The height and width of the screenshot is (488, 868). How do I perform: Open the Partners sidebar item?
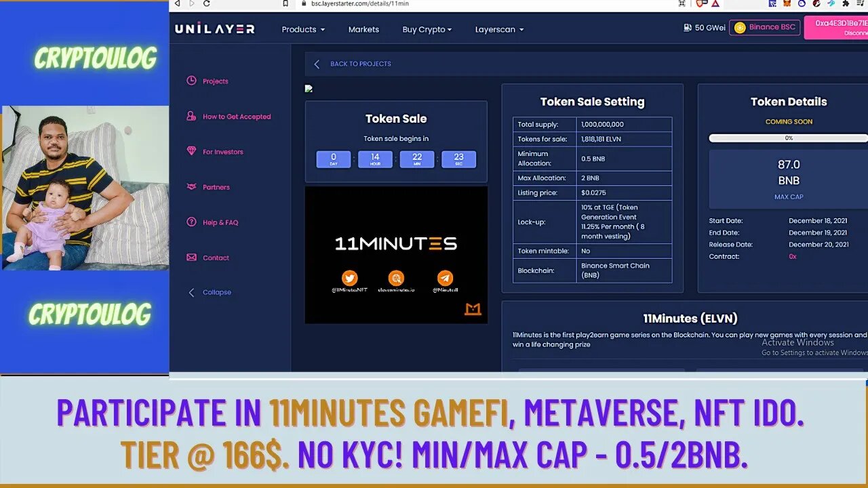click(x=216, y=187)
